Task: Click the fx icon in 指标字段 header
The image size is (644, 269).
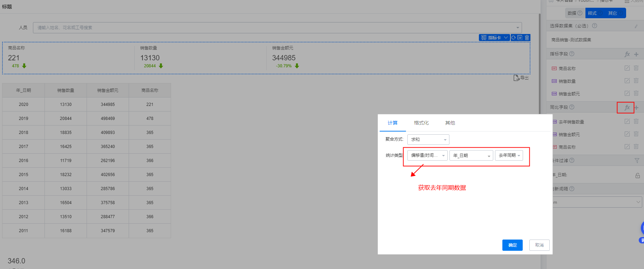Action: tap(627, 54)
